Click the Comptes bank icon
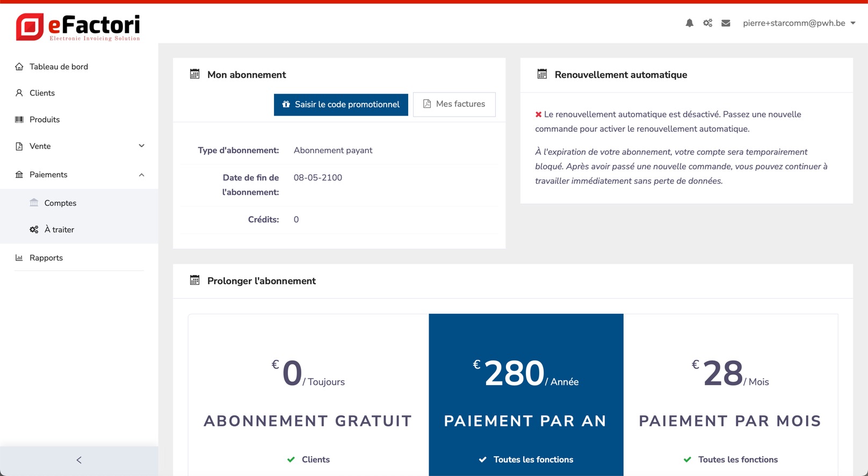 [x=34, y=203]
